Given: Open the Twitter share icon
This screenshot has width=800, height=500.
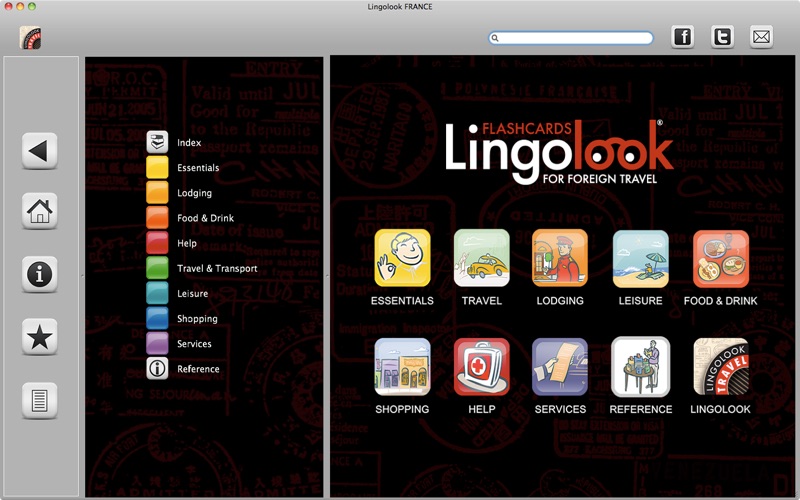Looking at the screenshot, I should tap(722, 37).
